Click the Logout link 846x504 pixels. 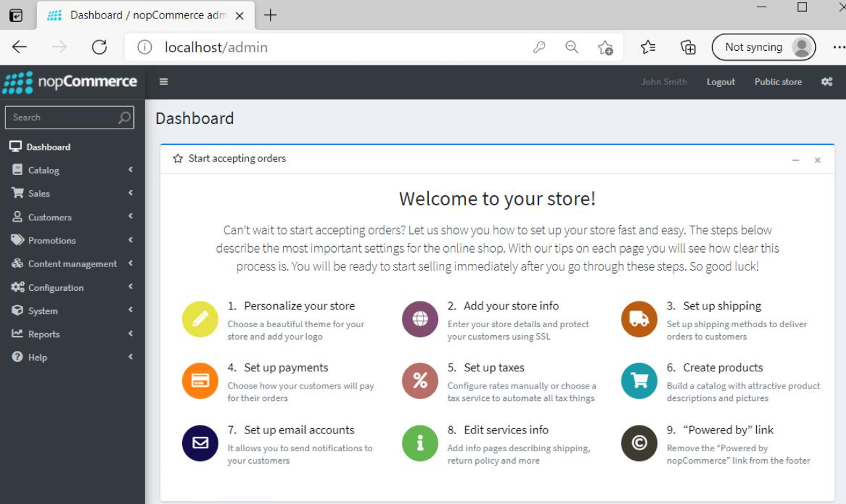[x=721, y=82]
